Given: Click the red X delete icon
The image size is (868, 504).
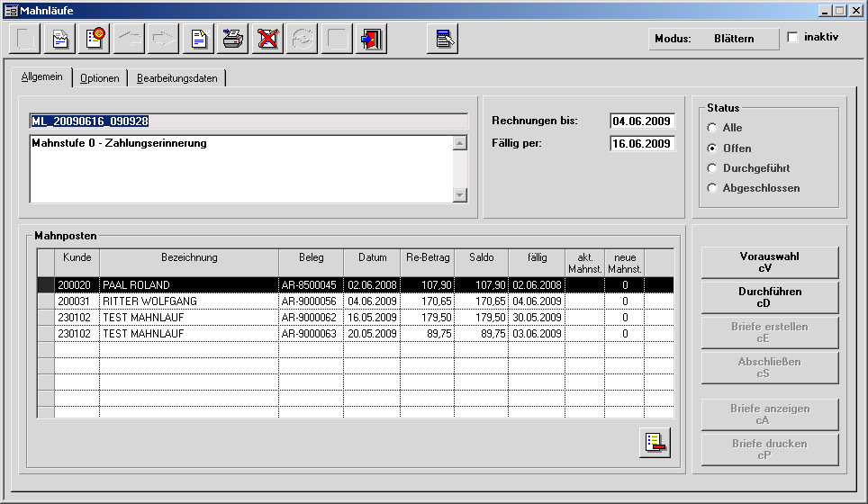Looking at the screenshot, I should click(267, 39).
